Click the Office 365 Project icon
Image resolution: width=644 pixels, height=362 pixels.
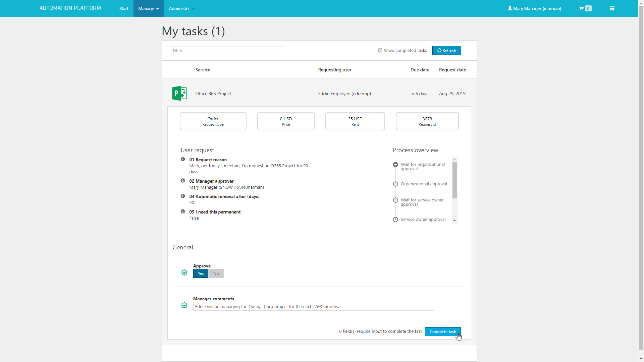coord(179,94)
